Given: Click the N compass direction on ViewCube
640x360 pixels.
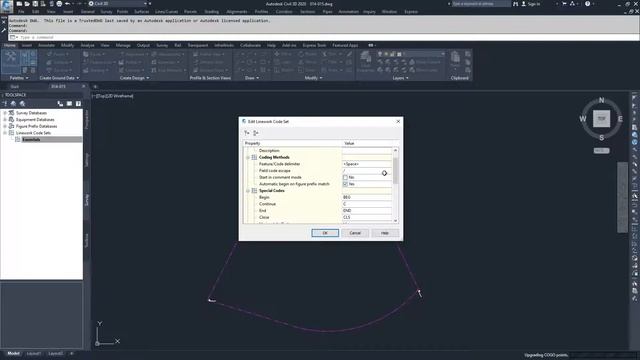Looking at the screenshot, I should tap(601, 100).
